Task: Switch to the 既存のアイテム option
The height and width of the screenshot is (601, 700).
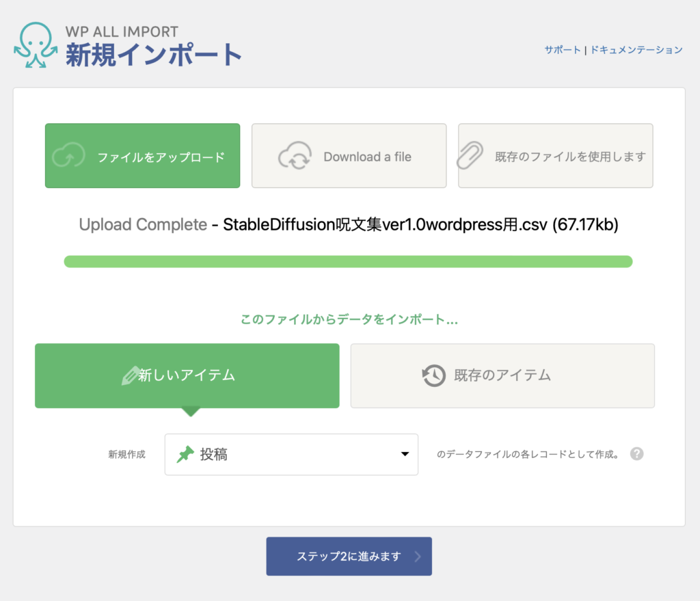Action: click(x=502, y=375)
